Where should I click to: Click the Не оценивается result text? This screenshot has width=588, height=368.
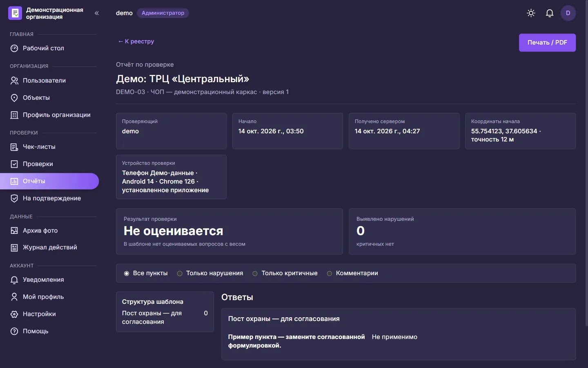pos(174,231)
